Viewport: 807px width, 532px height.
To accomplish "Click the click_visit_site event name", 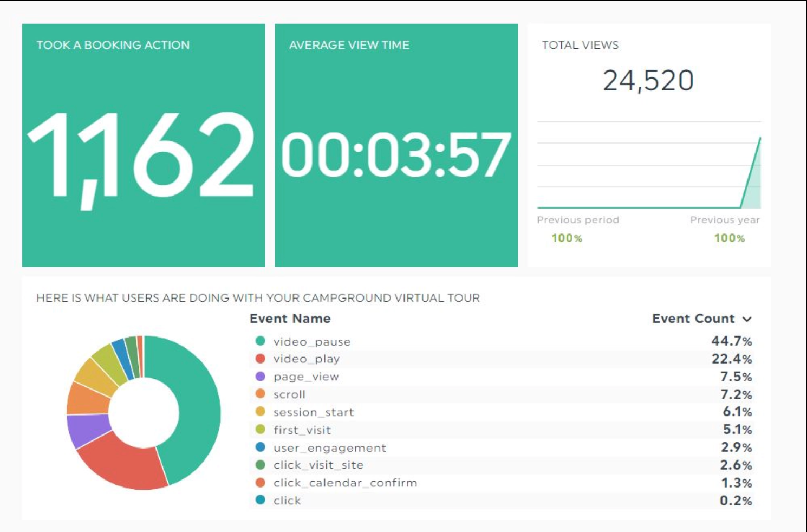I will [x=318, y=465].
